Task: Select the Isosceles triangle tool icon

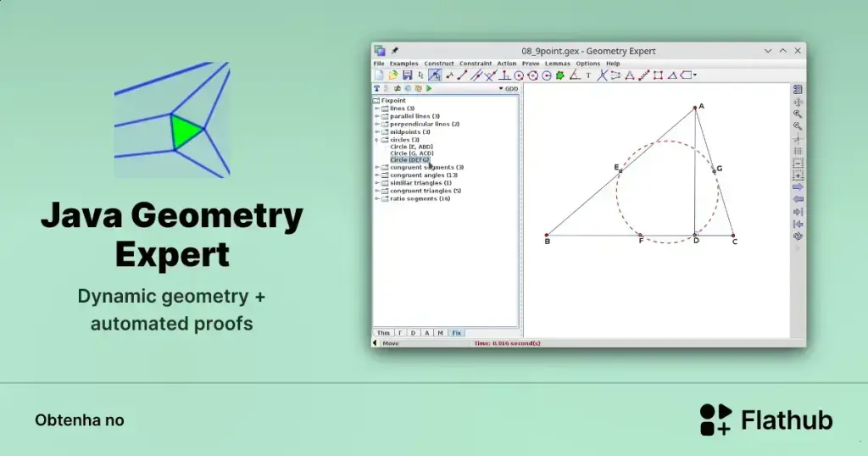Action: [x=630, y=75]
